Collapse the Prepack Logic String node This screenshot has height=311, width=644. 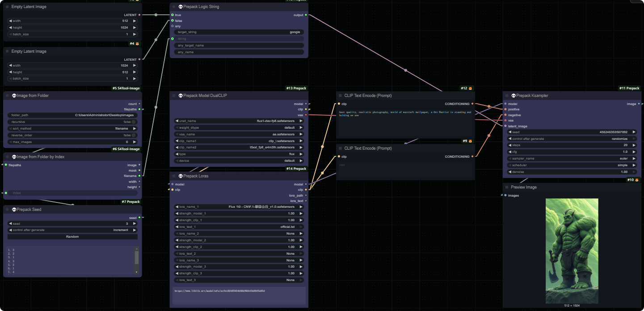click(174, 7)
